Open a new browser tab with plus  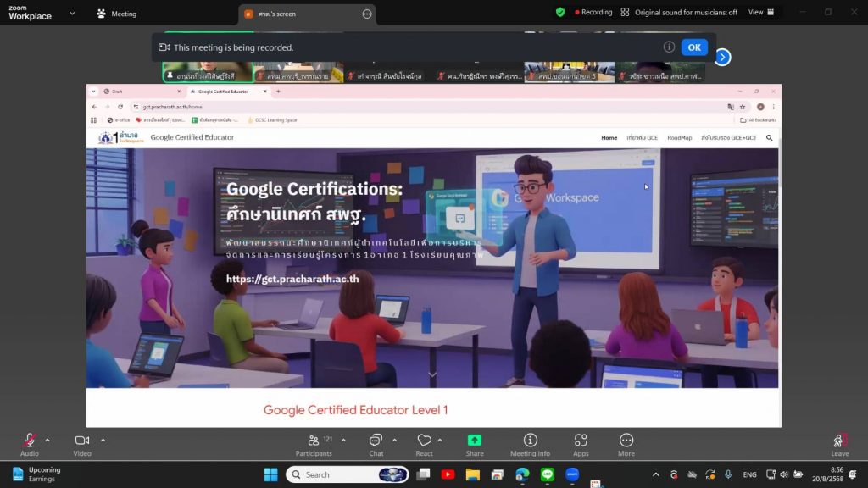click(x=278, y=91)
